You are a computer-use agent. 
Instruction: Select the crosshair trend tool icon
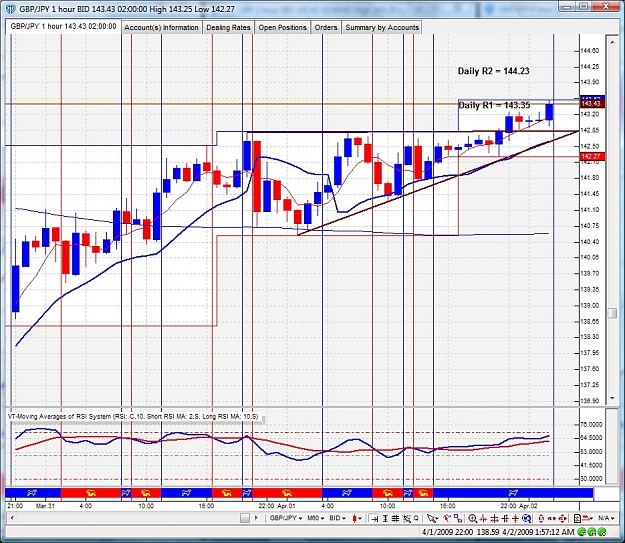407,518
